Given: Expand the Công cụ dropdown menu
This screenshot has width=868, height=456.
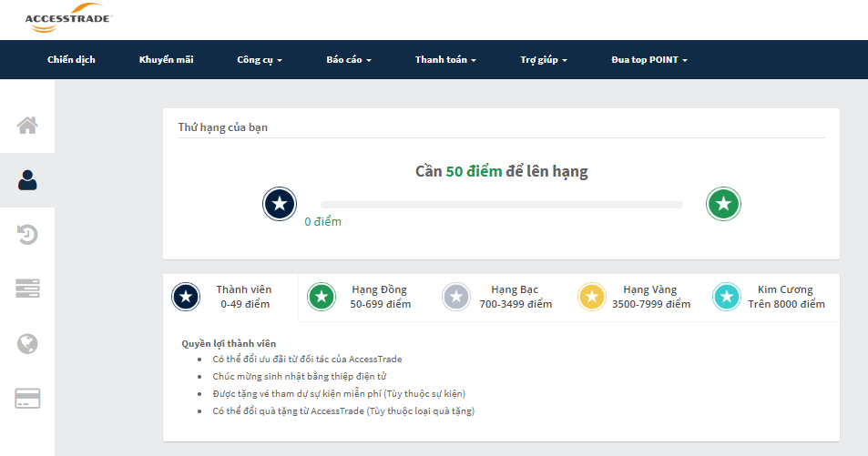Looking at the screenshot, I should click(x=260, y=60).
